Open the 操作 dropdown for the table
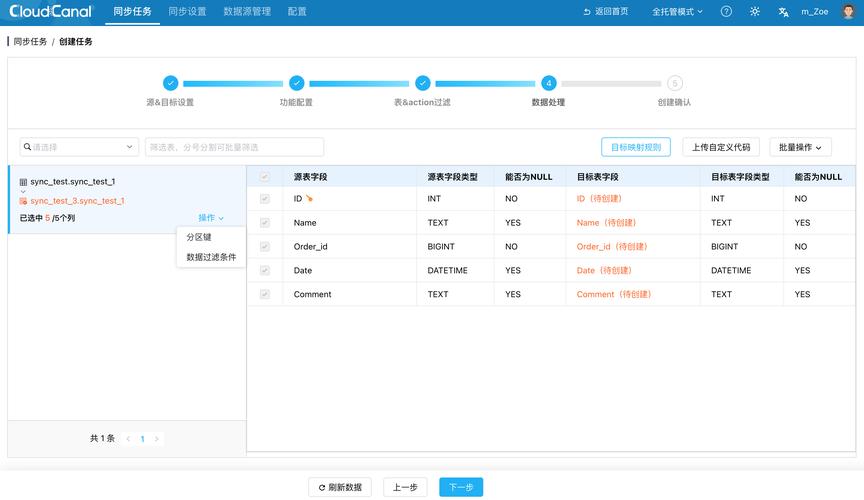Screen dimensions: 864x500 (x=211, y=218)
